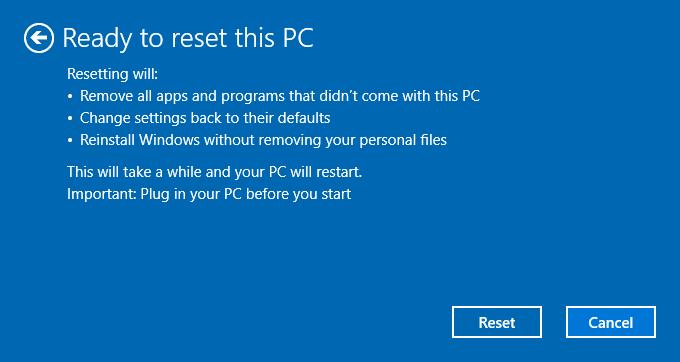Image resolution: width=680 pixels, height=362 pixels.
Task: Click the word 'restart.' in the message
Action: 339,172
